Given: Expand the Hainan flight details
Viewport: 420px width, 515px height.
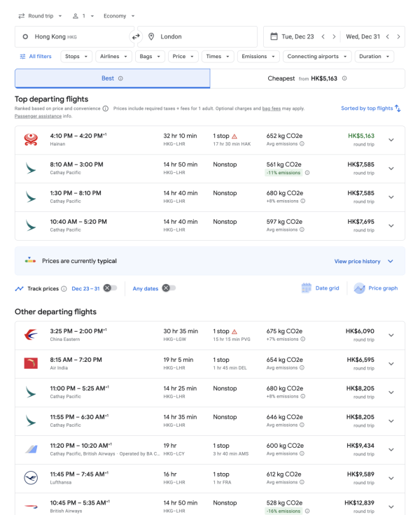Looking at the screenshot, I should [391, 140].
